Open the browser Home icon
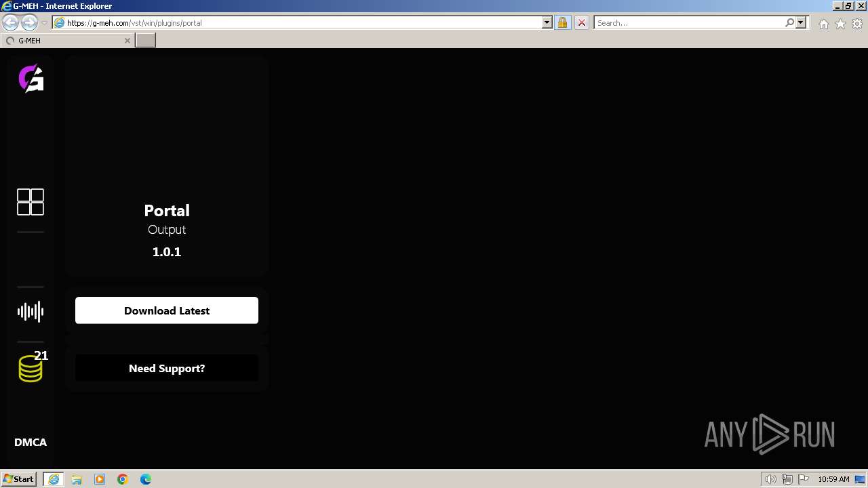Screen dimensions: 868x488 point(823,24)
